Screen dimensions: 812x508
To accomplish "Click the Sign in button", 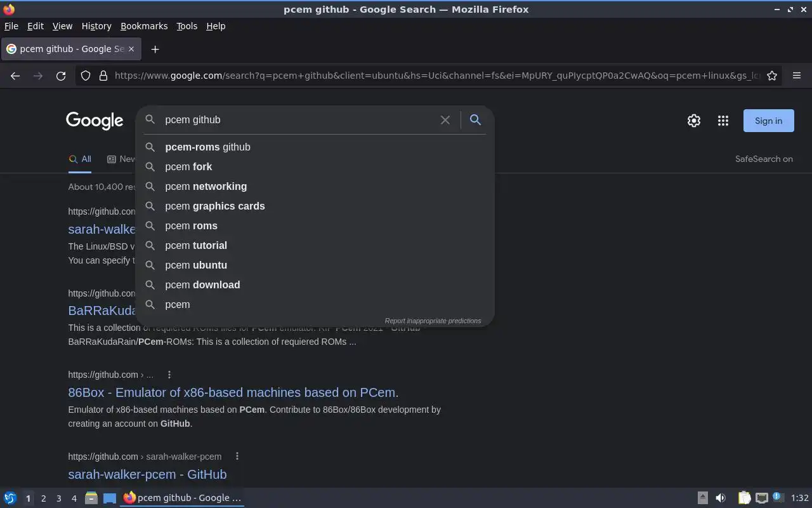I will pos(768,121).
